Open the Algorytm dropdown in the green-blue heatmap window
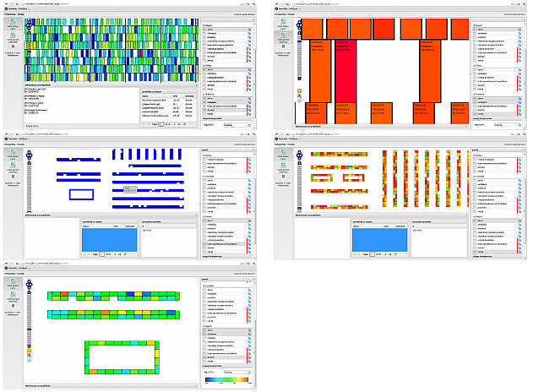Screen dimensions: 533x392 (x=234, y=124)
